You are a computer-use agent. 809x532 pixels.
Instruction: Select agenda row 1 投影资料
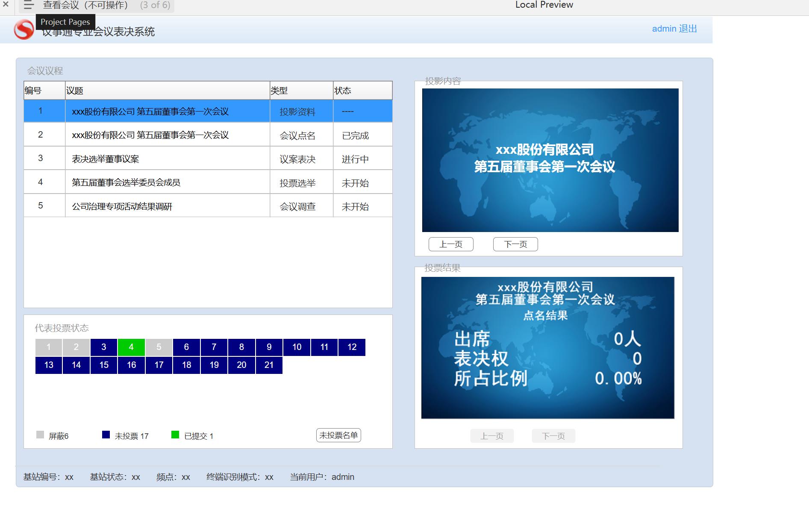coord(208,111)
